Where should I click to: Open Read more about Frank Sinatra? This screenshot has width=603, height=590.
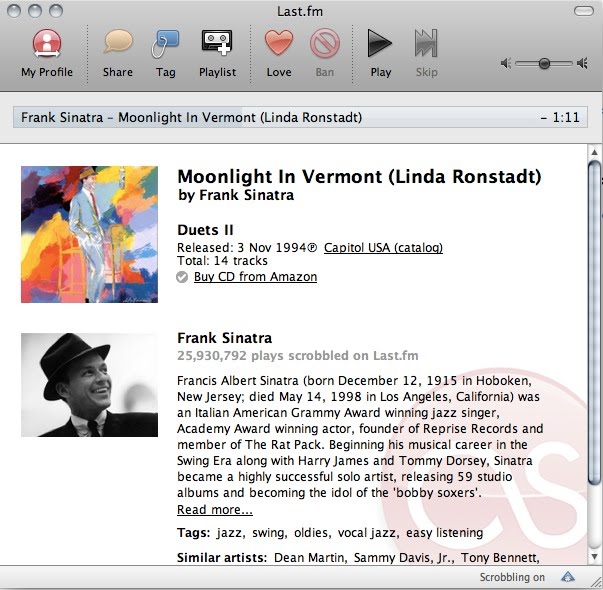215,509
